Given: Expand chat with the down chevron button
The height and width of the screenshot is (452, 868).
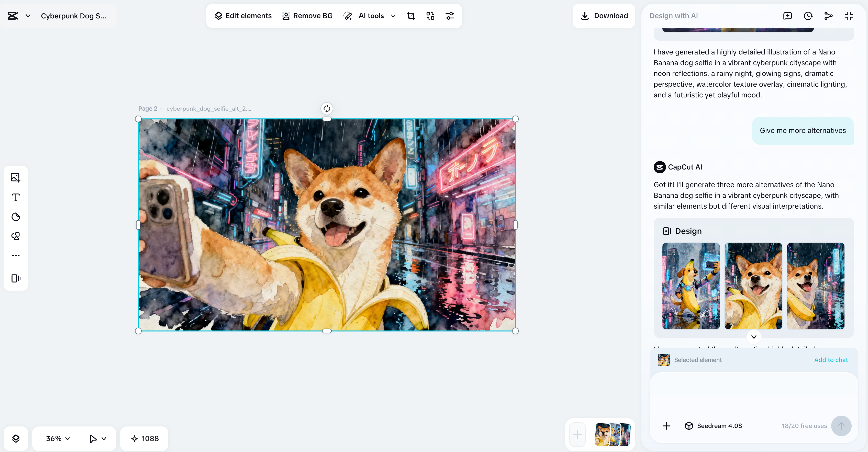Looking at the screenshot, I should 754,337.
